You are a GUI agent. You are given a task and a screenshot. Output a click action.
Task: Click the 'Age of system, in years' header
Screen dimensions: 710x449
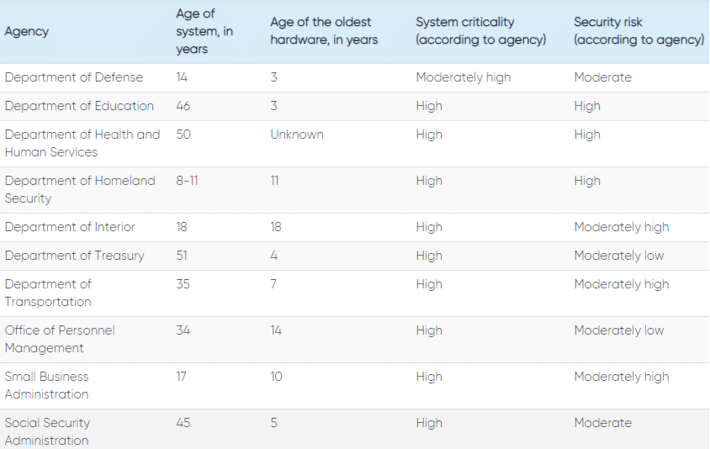pyautogui.click(x=204, y=31)
